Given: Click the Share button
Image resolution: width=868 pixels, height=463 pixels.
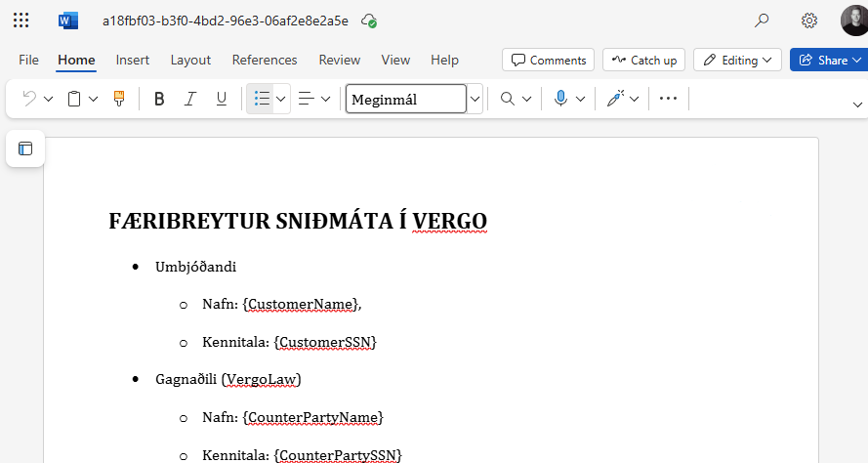Looking at the screenshot, I should pyautogui.click(x=830, y=60).
